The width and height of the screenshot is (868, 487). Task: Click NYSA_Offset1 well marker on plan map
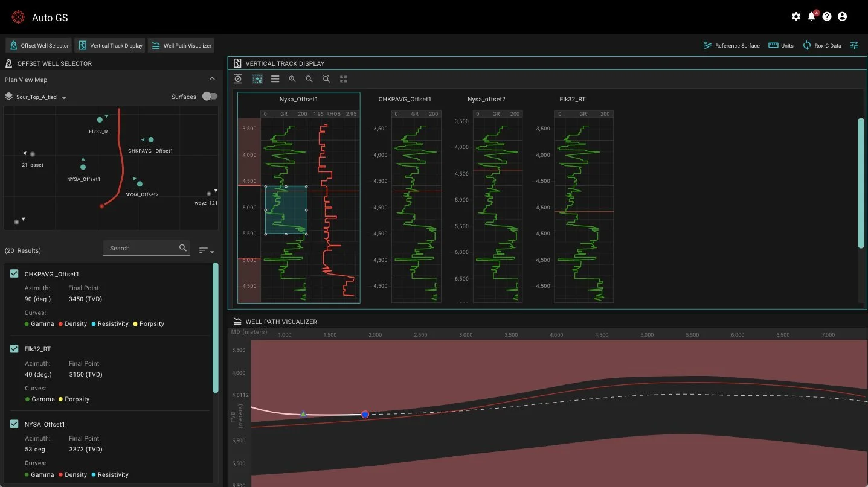click(x=83, y=167)
